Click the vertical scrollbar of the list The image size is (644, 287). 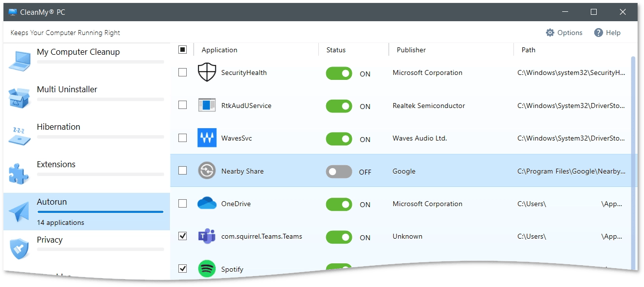(x=633, y=163)
